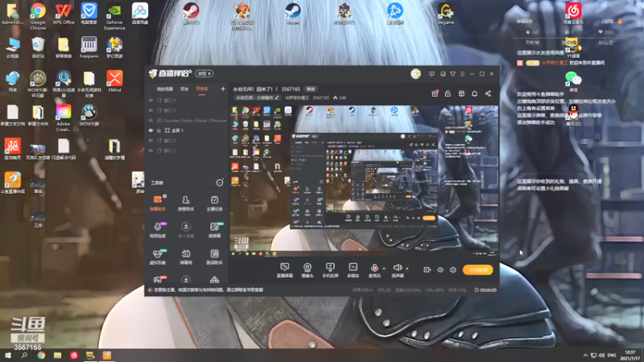Expand the speaker options arrow
This screenshot has width=644, height=362.
(x=407, y=269)
